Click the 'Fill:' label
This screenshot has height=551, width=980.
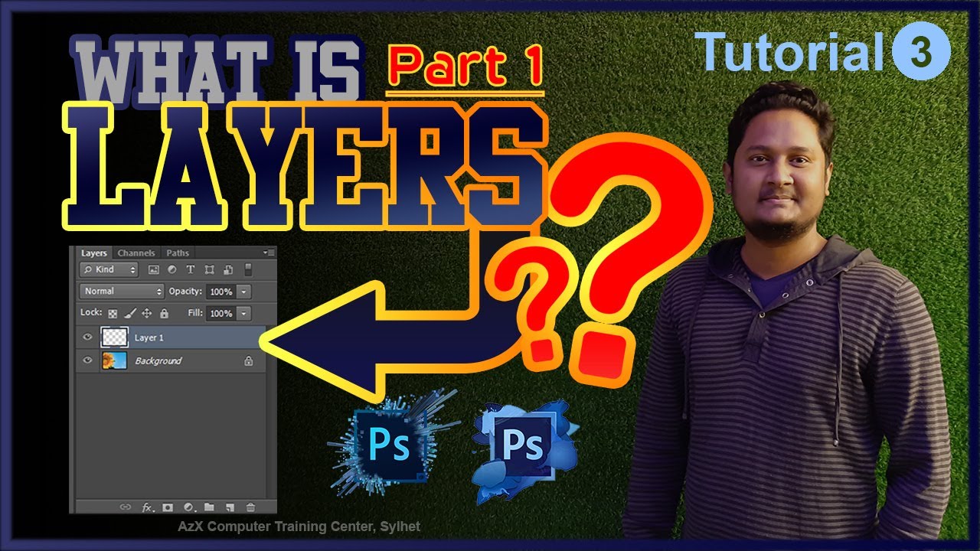[195, 314]
